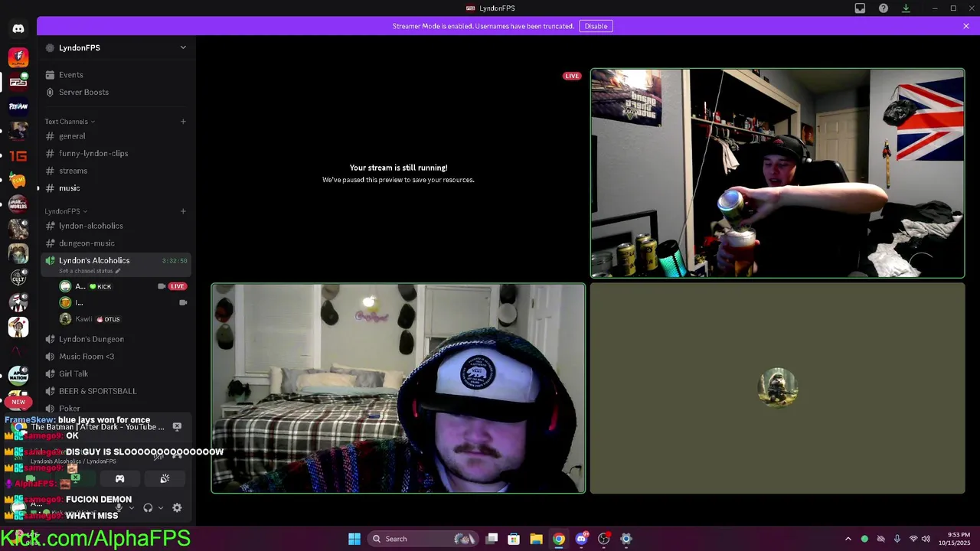This screenshot has height=551, width=980.
Task: Open the 1G server icon
Action: click(x=18, y=155)
